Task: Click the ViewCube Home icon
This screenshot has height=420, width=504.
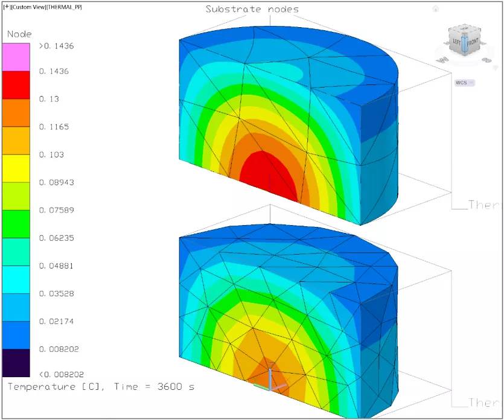Action: tap(436, 9)
